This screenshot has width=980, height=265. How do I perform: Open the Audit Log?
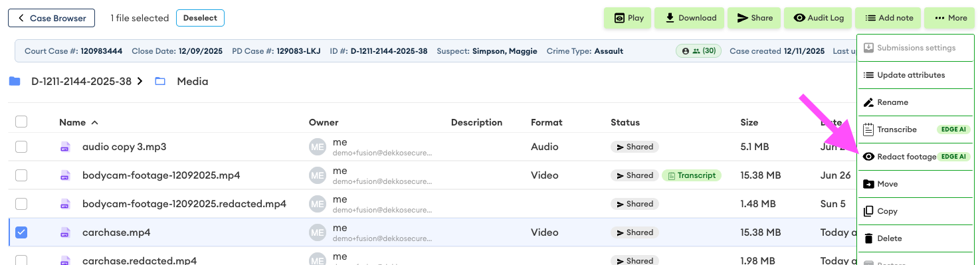coord(818,18)
